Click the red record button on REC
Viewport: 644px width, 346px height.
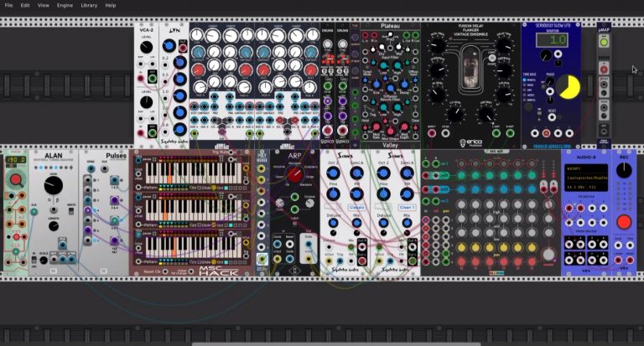624,222
